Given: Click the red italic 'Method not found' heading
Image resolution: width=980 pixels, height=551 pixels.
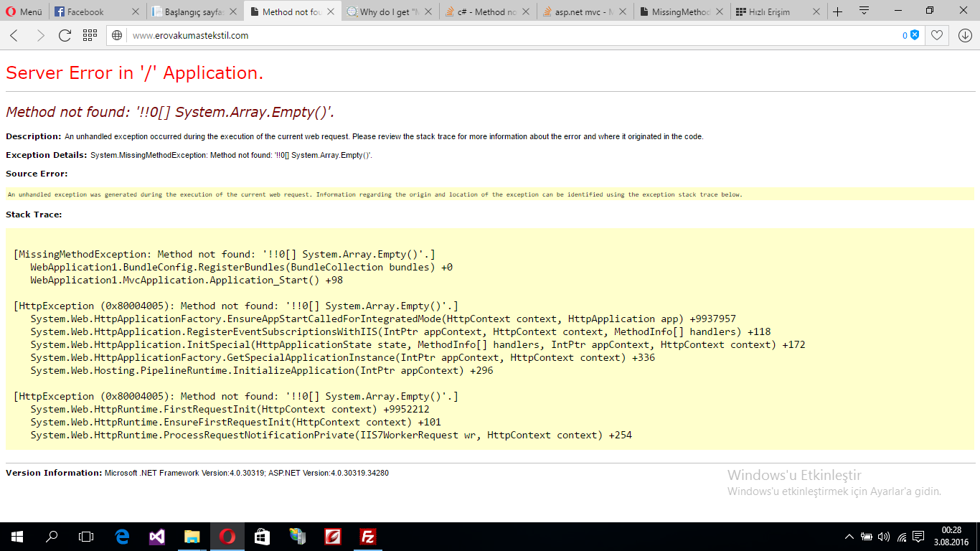Looking at the screenshot, I should click(171, 112).
